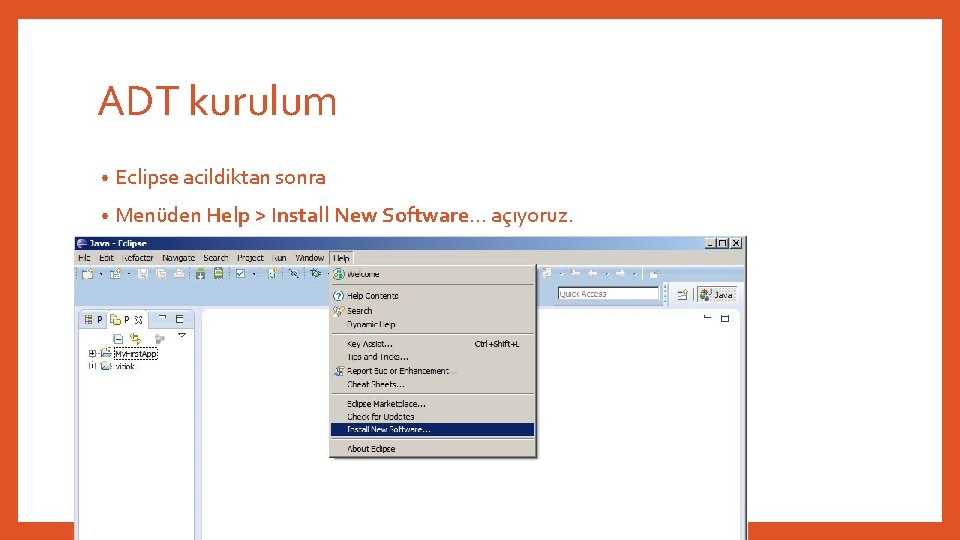Viewport: 960px width, 540px height.
Task: Open the Back history dropdown arrow
Action: (606, 274)
